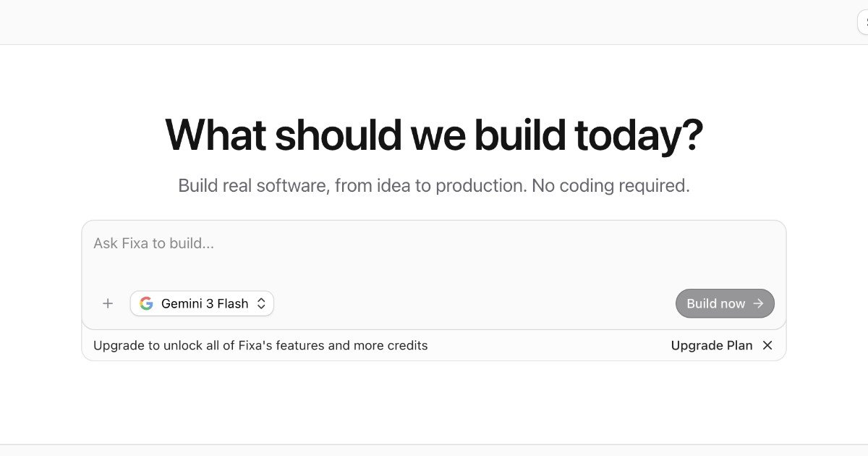Viewport: 868px width, 456px height.
Task: Dismiss the upgrade banner with X
Action: click(767, 346)
